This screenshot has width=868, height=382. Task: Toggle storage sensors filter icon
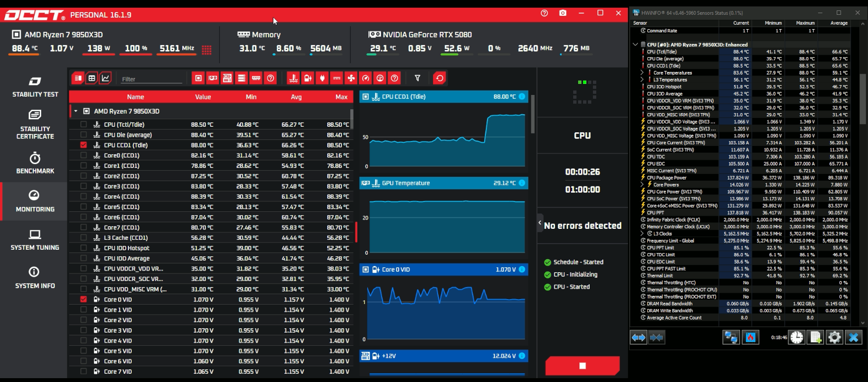(241, 78)
